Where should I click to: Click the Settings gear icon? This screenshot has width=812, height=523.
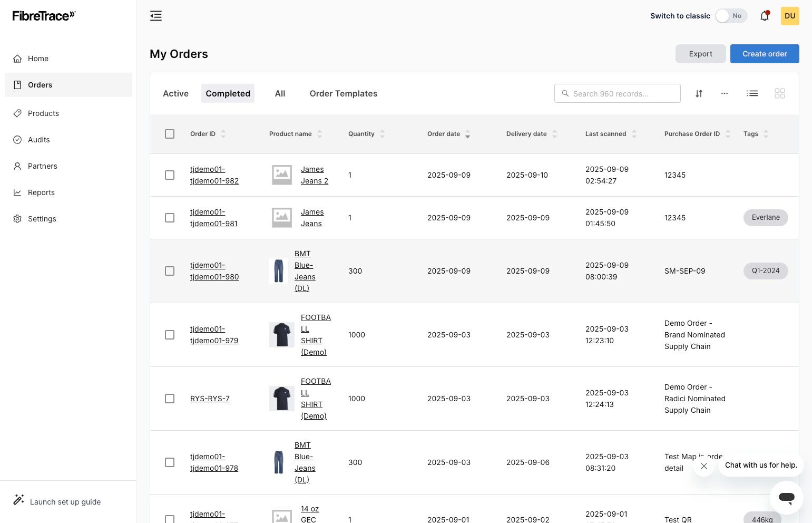17,219
